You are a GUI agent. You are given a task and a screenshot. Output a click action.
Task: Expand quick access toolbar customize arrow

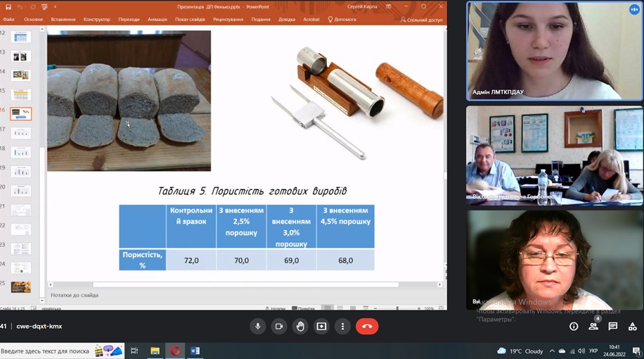pos(55,6)
